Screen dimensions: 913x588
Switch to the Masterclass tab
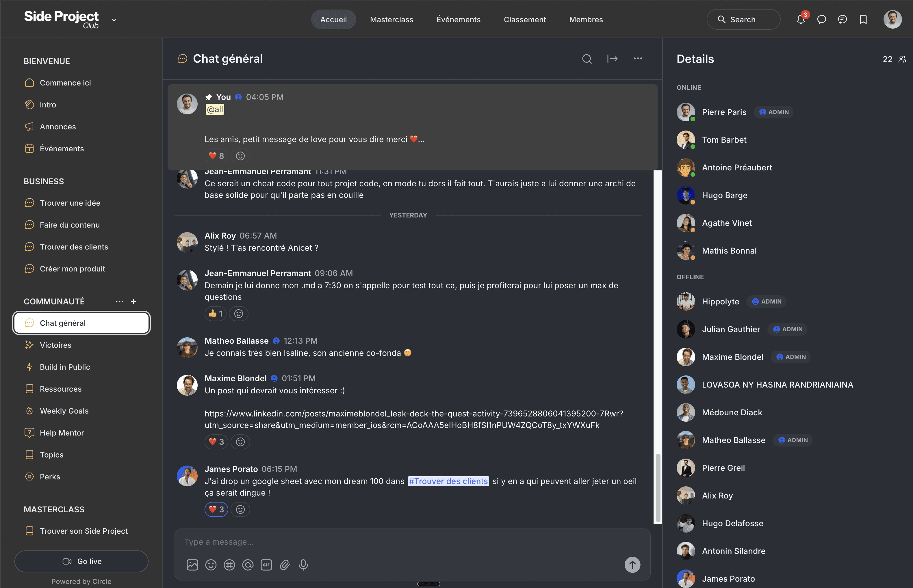click(x=391, y=19)
